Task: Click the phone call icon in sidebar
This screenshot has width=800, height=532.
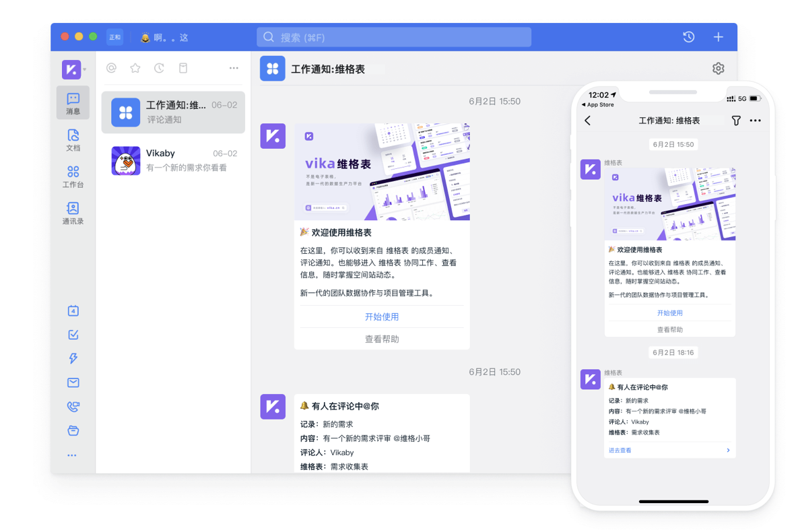Action: coord(73,407)
